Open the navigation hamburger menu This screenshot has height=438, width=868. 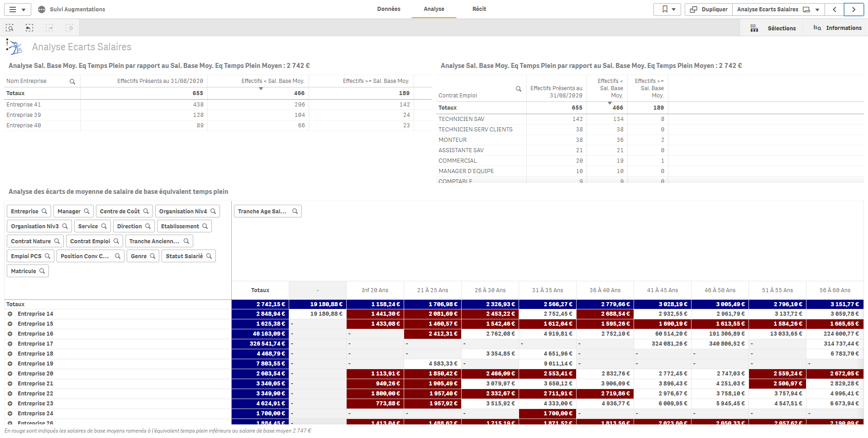point(13,10)
